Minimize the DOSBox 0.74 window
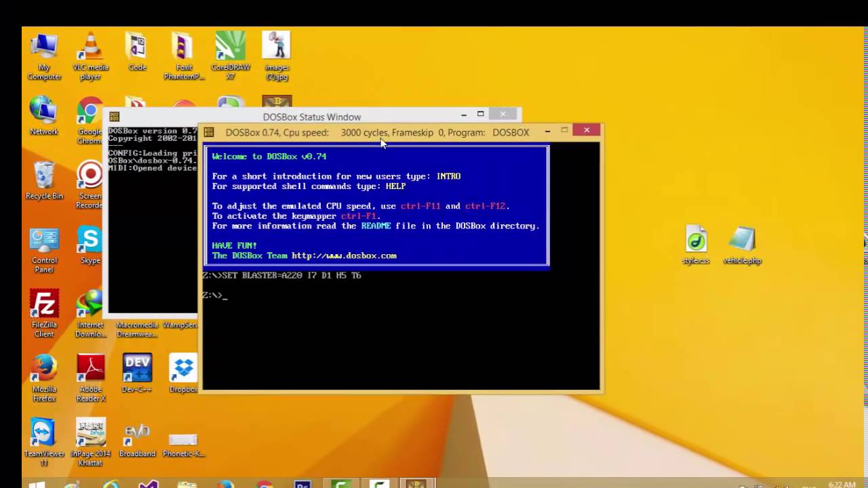This screenshot has height=488, width=868. [x=547, y=131]
